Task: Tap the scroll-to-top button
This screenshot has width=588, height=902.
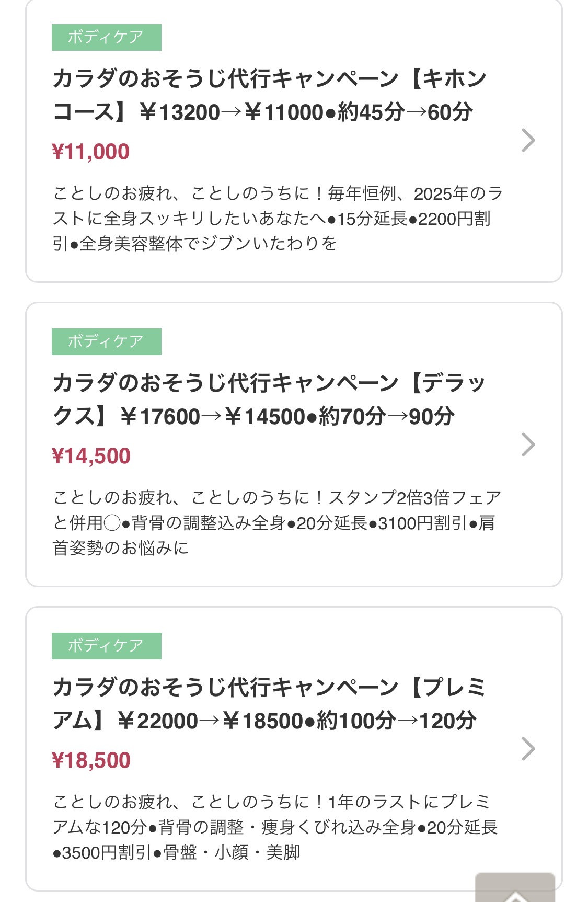Action: click(x=515, y=889)
